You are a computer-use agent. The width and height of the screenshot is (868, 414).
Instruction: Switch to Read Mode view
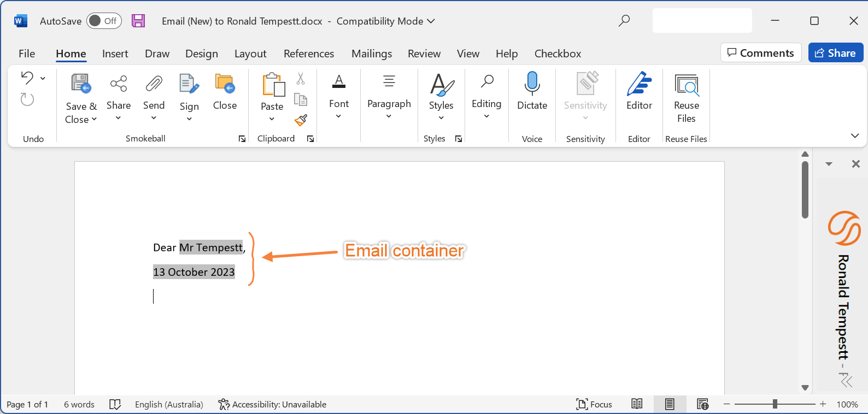[637, 404]
